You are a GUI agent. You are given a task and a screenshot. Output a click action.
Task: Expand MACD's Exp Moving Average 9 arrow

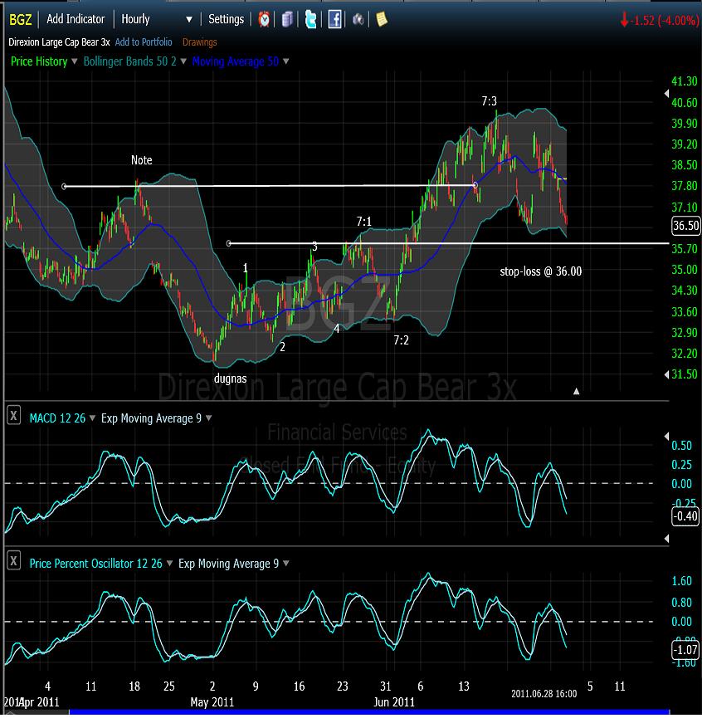(209, 418)
